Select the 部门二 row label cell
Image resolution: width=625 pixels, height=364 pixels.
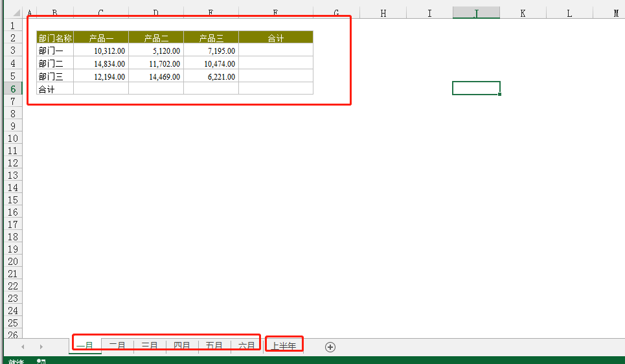click(55, 63)
